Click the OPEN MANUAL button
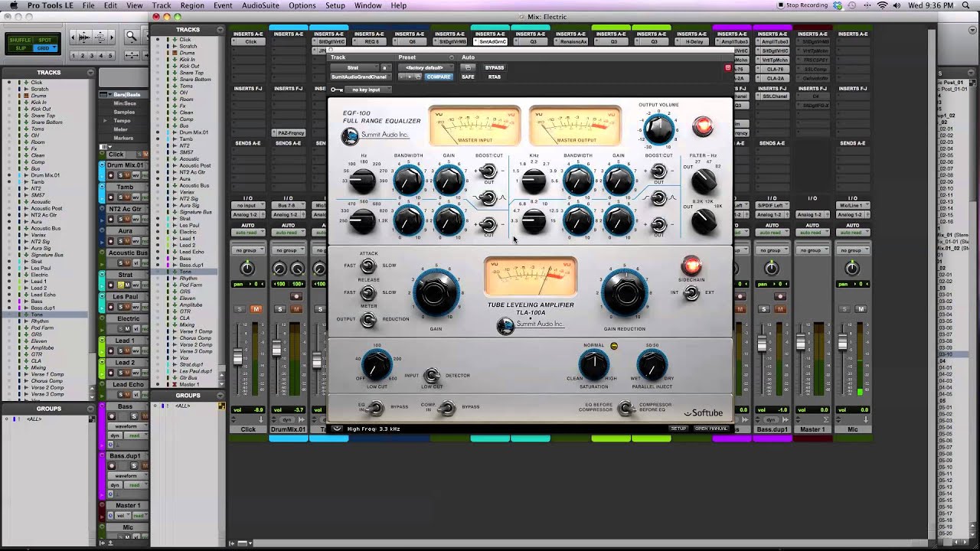The height and width of the screenshot is (551, 980). (711, 429)
